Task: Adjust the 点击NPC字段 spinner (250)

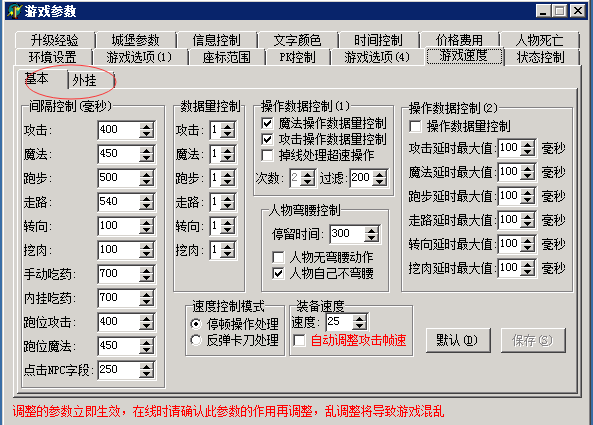Action: (146, 370)
